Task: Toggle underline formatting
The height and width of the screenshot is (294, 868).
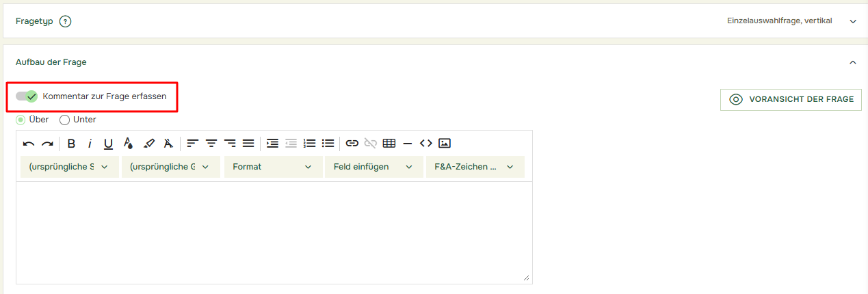Action: tap(108, 144)
